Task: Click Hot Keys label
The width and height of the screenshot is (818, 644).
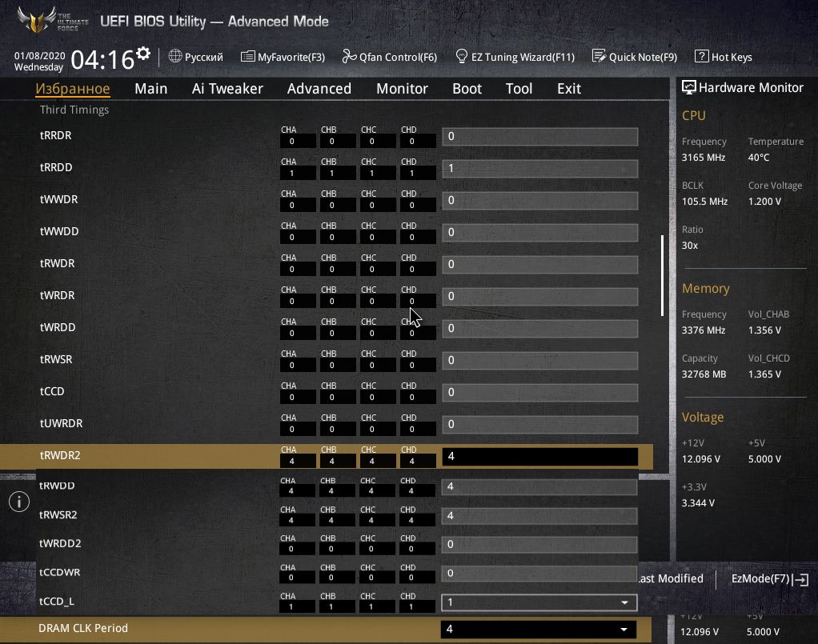Action: 732,57
